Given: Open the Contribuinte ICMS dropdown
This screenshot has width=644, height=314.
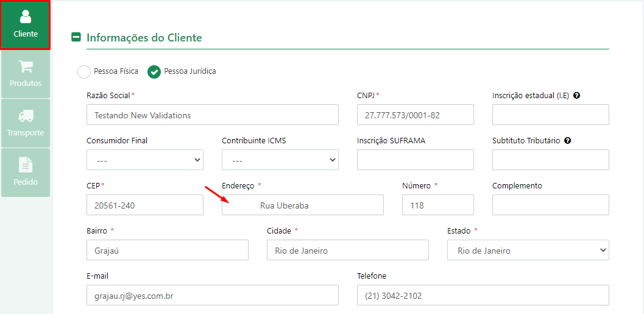Looking at the screenshot, I should click(x=280, y=160).
